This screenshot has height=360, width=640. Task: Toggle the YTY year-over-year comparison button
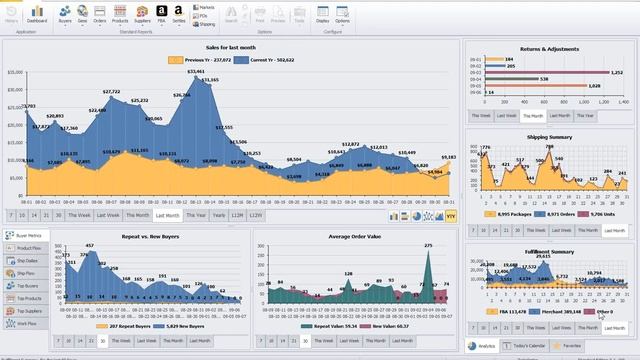pyautogui.click(x=451, y=216)
